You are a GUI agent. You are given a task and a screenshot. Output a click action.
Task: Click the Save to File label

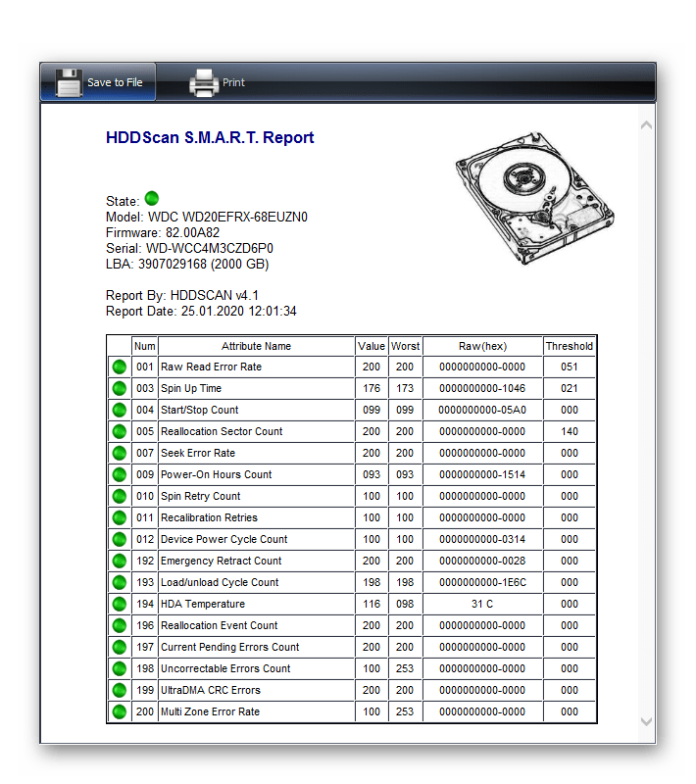[115, 82]
